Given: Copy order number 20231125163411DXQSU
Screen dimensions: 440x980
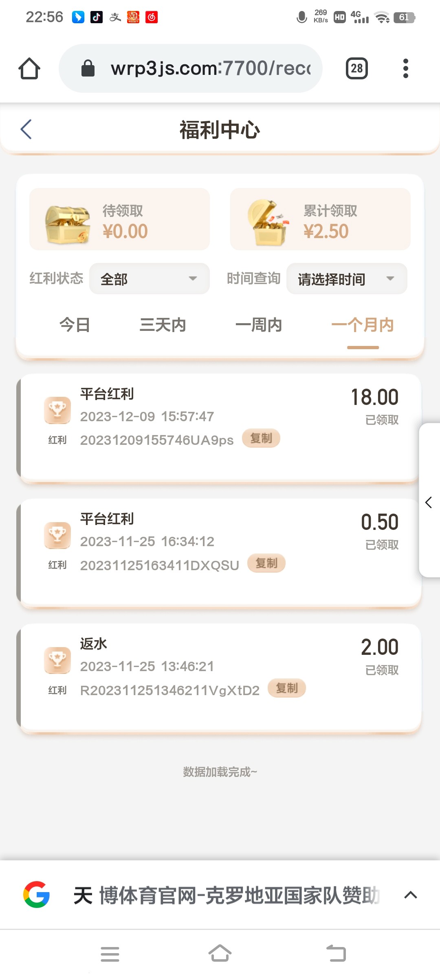Looking at the screenshot, I should pos(266,563).
